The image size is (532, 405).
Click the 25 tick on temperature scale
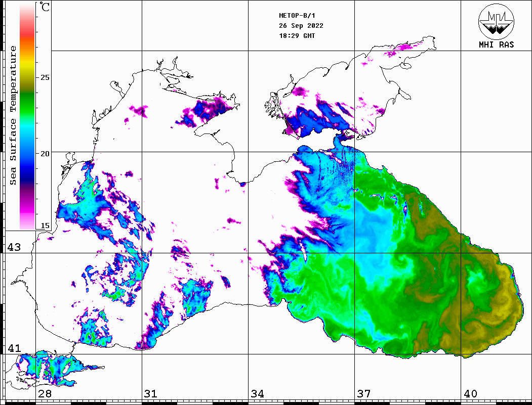pos(45,77)
